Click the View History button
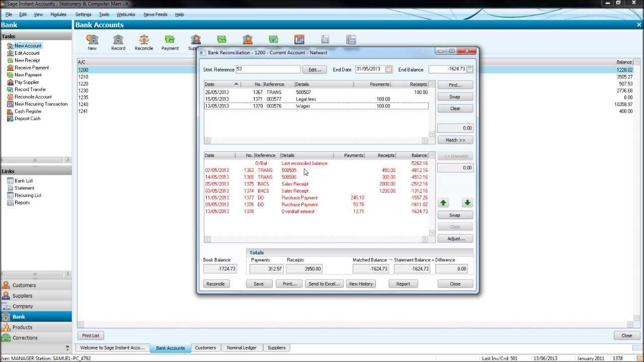 pyautogui.click(x=361, y=284)
